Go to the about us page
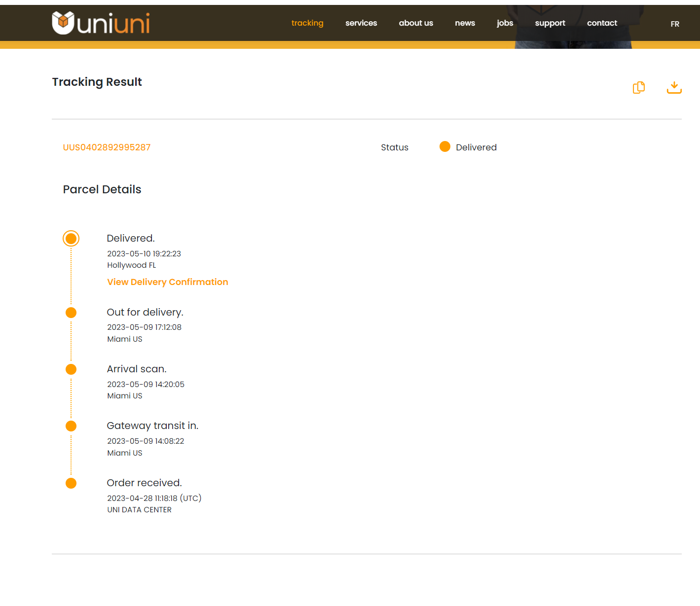This screenshot has width=700, height=606. point(415,23)
